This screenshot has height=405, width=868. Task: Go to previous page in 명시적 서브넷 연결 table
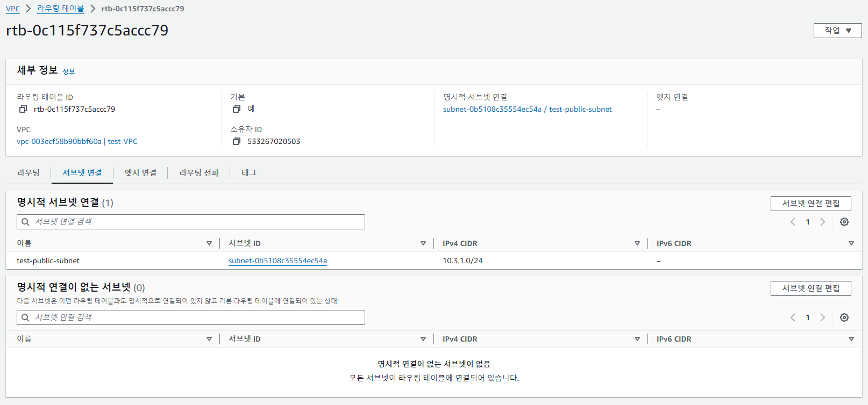793,222
